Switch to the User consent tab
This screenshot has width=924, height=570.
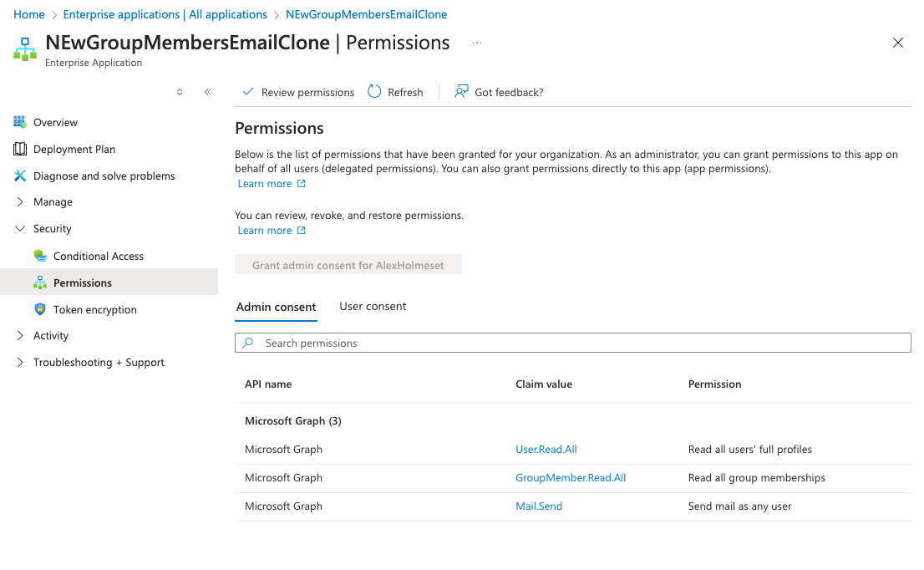point(373,307)
